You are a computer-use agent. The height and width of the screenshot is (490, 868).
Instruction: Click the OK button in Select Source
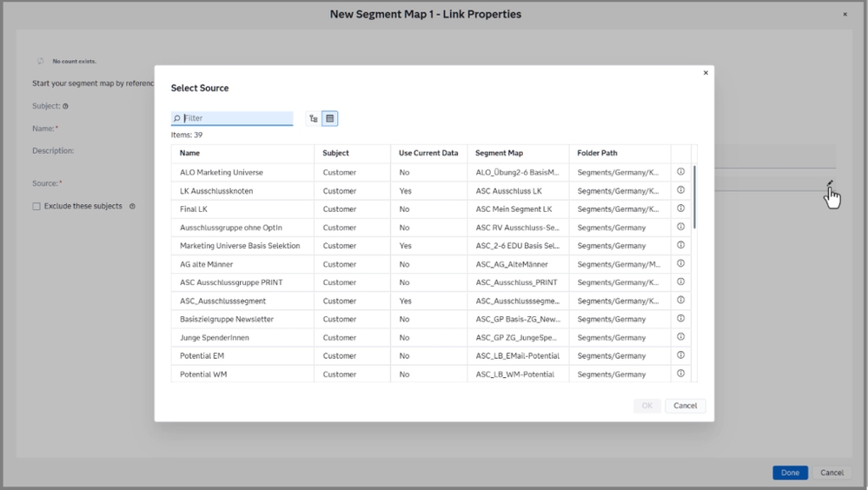point(647,406)
